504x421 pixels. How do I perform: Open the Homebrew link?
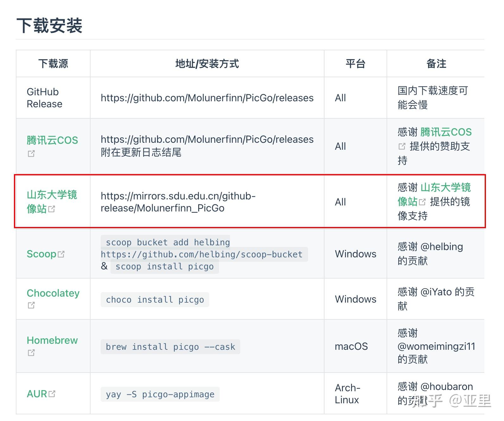pyautogui.click(x=52, y=340)
